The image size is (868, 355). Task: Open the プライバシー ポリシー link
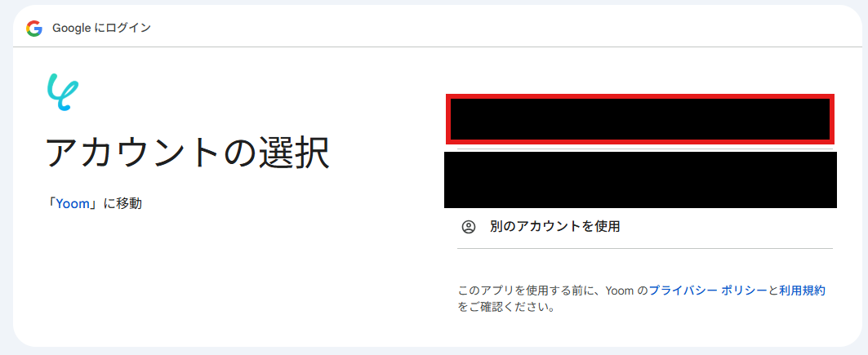tap(708, 291)
